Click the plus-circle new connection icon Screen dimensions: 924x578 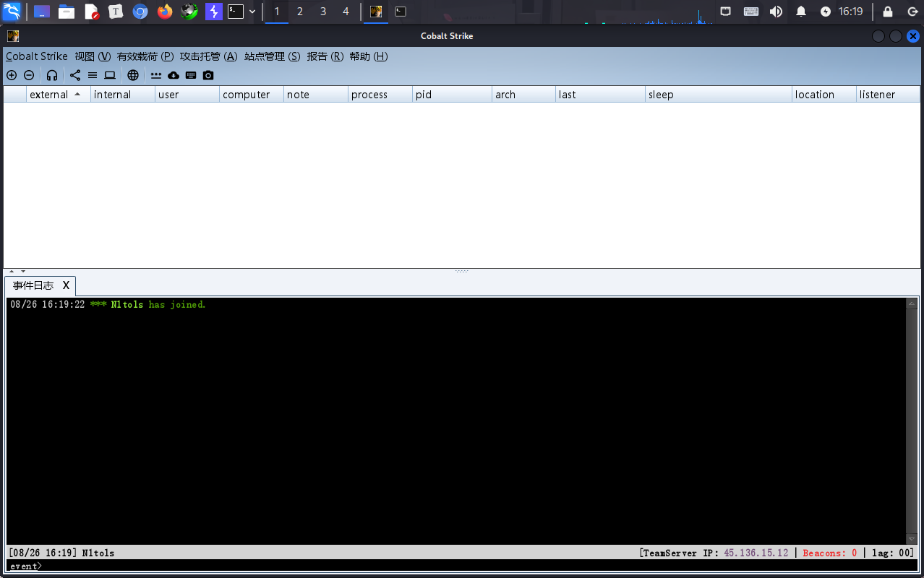12,75
